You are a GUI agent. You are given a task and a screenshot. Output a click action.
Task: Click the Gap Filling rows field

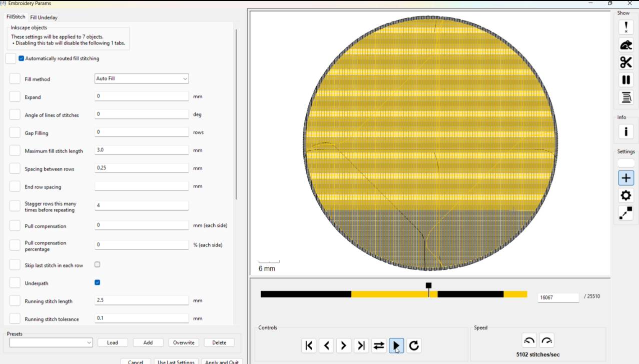[x=142, y=132]
